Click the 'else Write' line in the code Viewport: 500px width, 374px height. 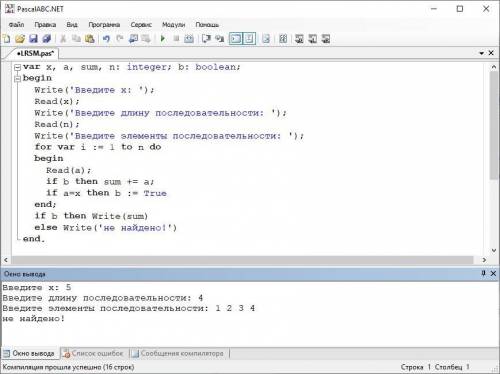[x=106, y=228]
